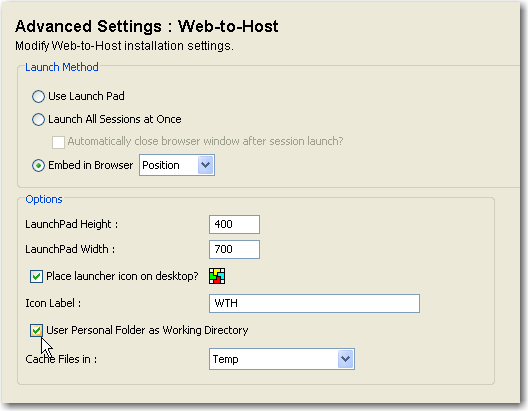Click the Launch Method group heading
The width and height of the screenshot is (528, 411).
click(x=62, y=67)
